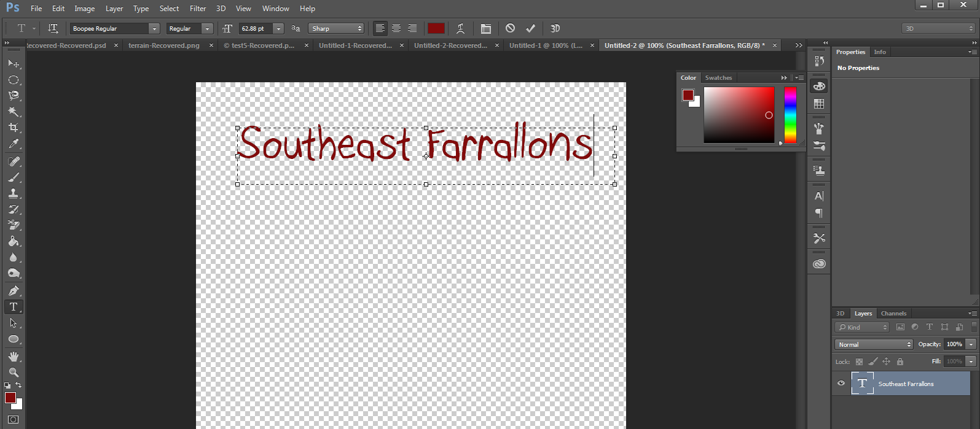The height and width of the screenshot is (429, 980).
Task: Switch to the Swatches tab
Action: click(718, 78)
